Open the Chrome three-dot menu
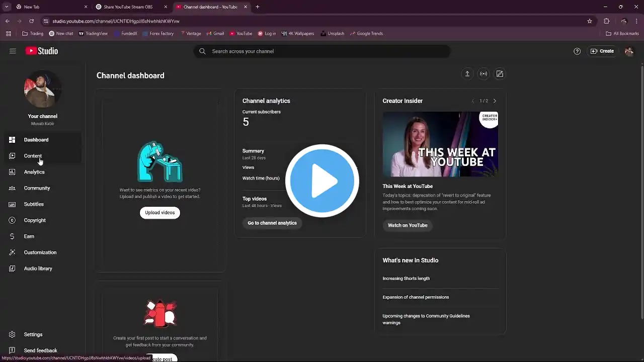The height and width of the screenshot is (362, 644). tap(637, 21)
